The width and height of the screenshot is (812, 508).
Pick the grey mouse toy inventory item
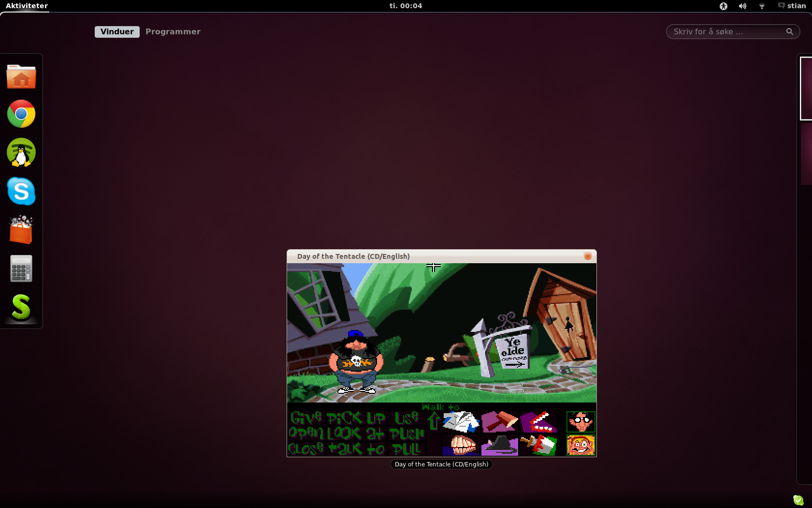tap(500, 445)
